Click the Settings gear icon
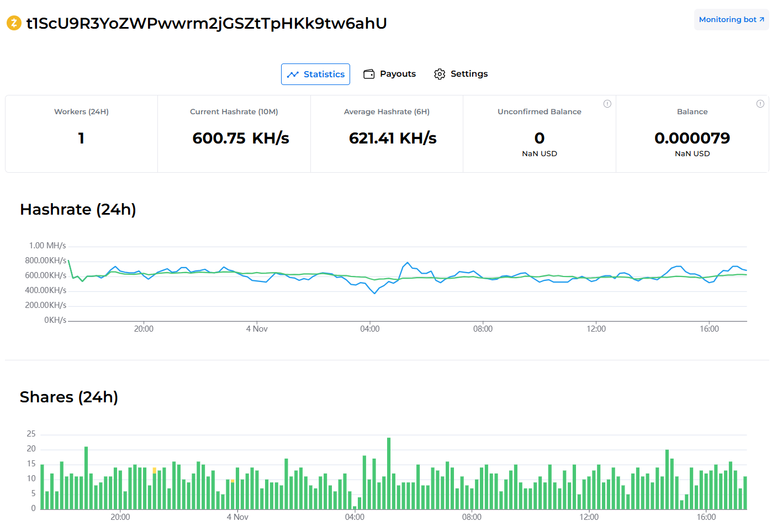The image size is (777, 532). coord(440,74)
